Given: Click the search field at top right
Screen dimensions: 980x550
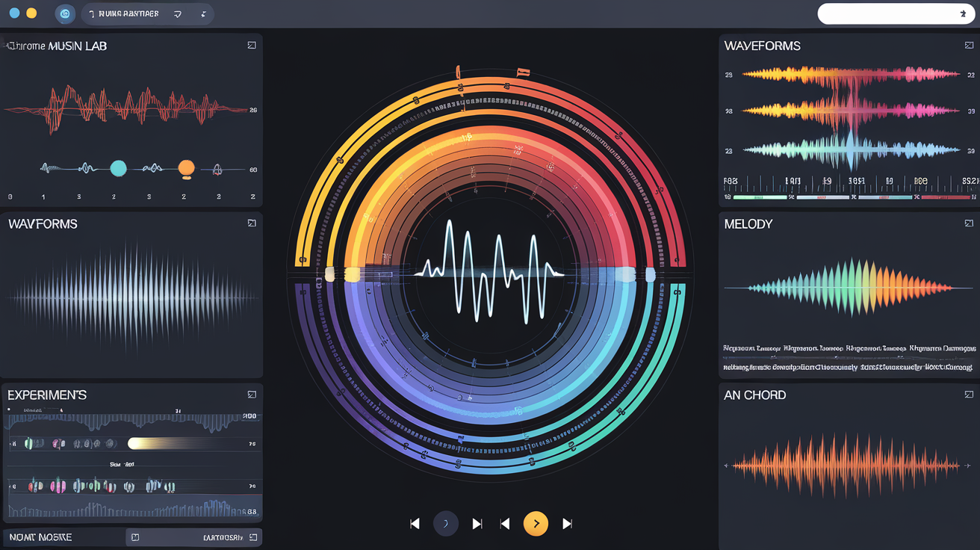Looking at the screenshot, I should tap(897, 13).
